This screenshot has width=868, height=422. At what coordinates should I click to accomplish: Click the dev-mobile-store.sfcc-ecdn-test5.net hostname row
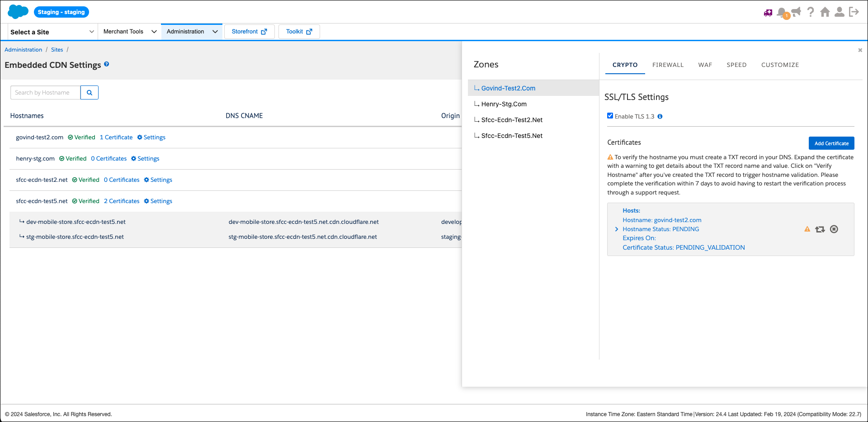[76, 222]
